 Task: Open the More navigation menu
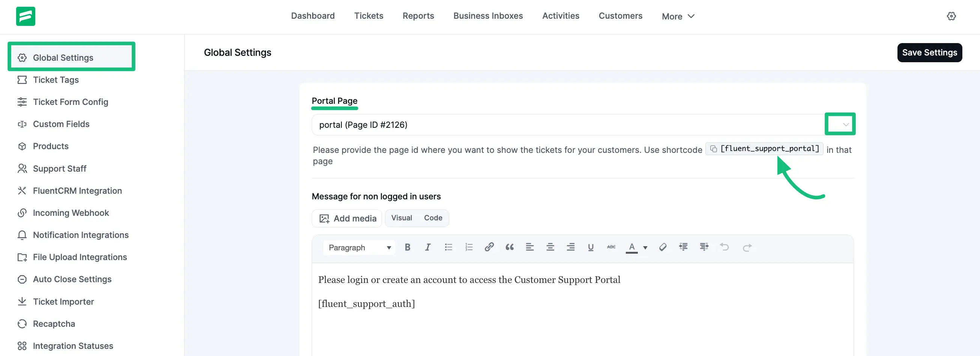(x=678, y=16)
